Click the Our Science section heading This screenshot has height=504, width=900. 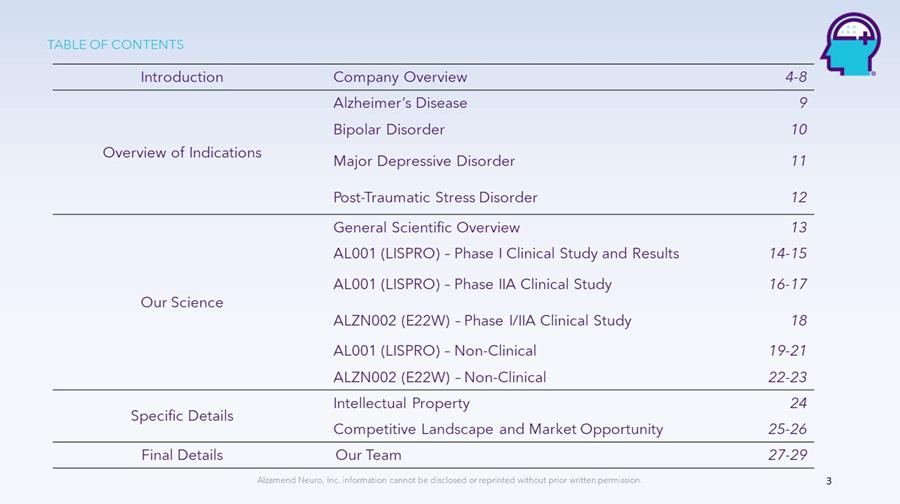point(182,302)
